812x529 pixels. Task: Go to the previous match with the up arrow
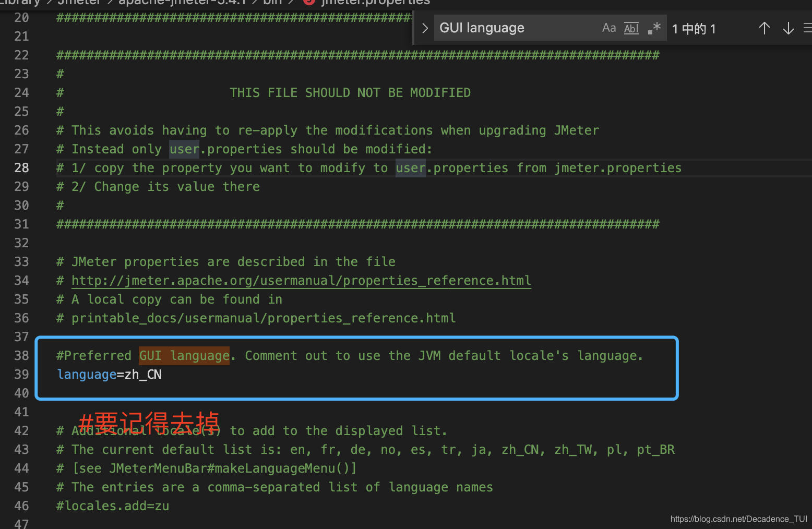tap(765, 28)
